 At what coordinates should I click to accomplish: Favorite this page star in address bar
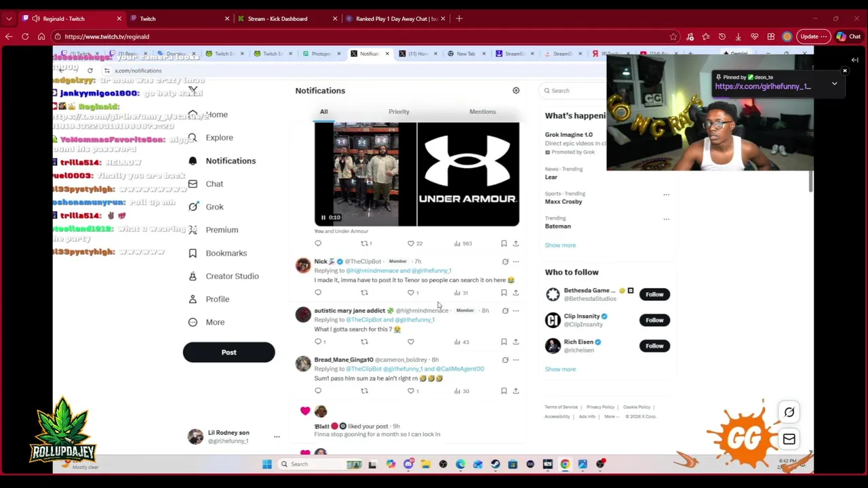click(673, 37)
